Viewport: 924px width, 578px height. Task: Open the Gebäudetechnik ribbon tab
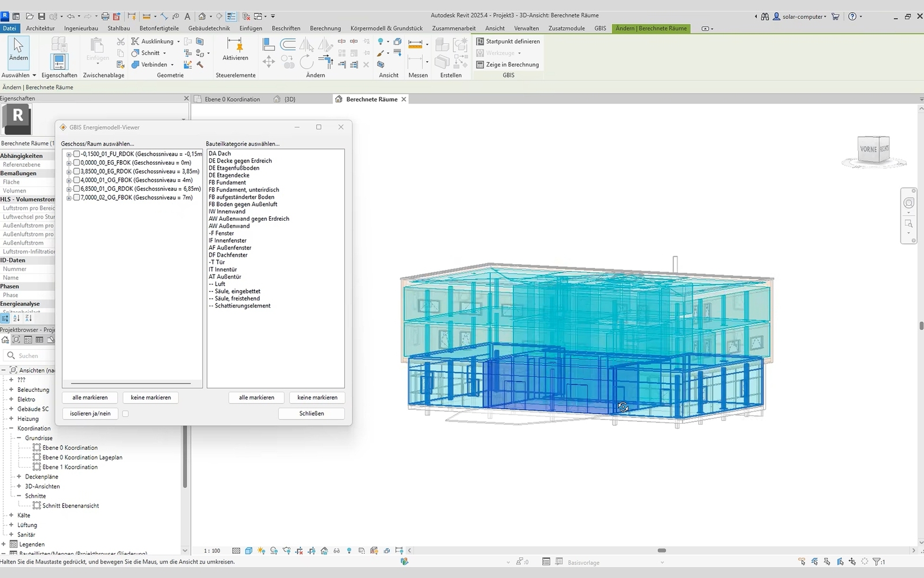pyautogui.click(x=208, y=28)
